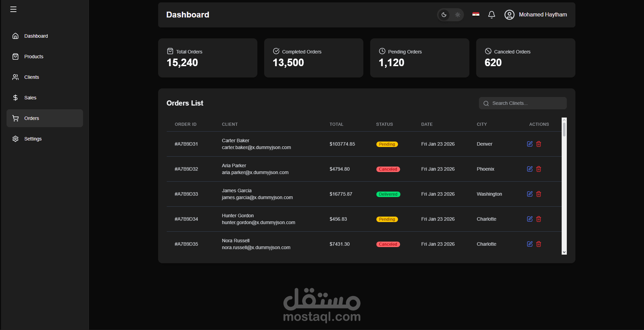The image size is (644, 330).
Task: Open the Products page
Action: (x=45, y=57)
